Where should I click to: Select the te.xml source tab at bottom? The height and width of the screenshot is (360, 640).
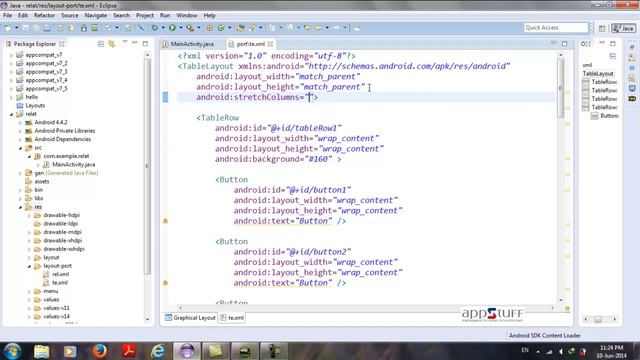[x=232, y=318]
